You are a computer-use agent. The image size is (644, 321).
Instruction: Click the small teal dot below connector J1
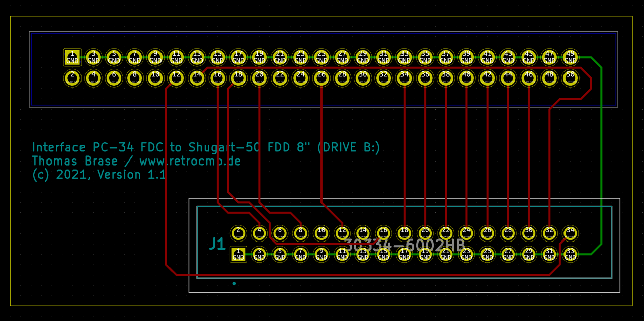234,283
